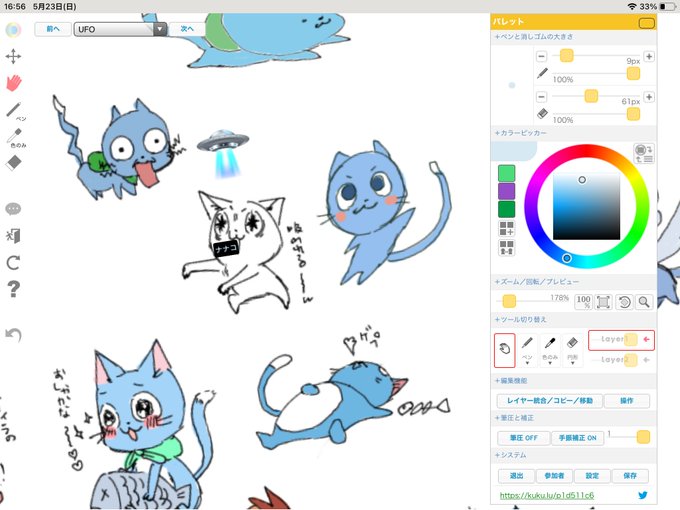
Task: Open the ペン dropdown in tool switcher
Action: click(527, 350)
